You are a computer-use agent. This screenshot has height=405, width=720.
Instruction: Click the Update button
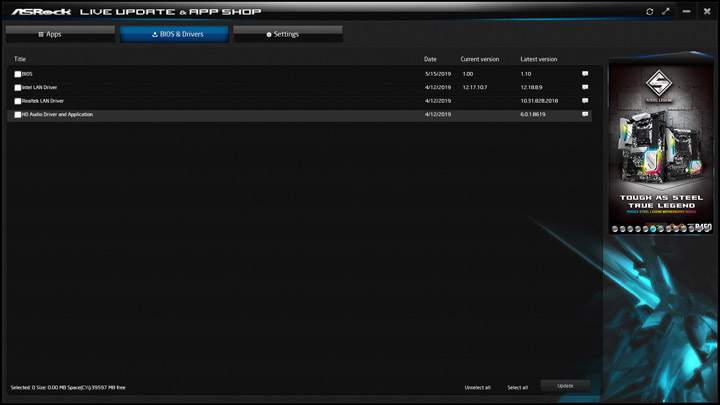[565, 386]
